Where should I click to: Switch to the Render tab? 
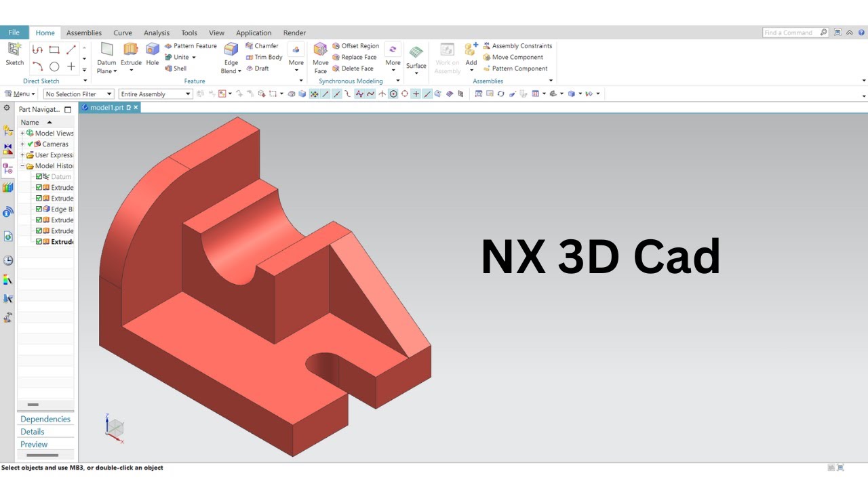294,33
